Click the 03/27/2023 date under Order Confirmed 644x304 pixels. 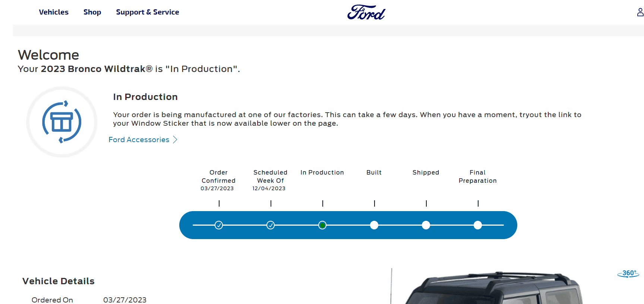[x=217, y=188]
